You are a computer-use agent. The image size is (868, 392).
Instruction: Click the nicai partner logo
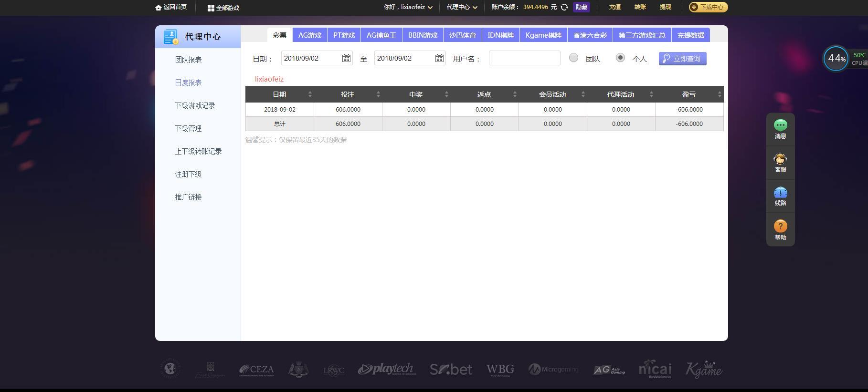point(655,369)
